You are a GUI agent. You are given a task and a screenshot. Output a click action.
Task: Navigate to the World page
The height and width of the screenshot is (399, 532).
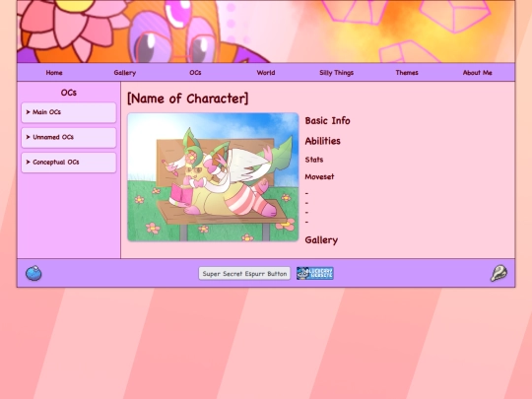(266, 73)
